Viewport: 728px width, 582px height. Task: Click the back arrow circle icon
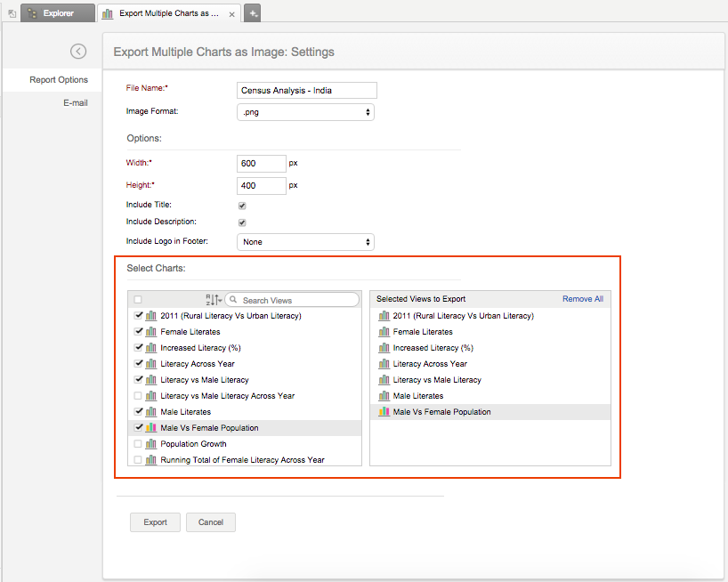pos(78,52)
